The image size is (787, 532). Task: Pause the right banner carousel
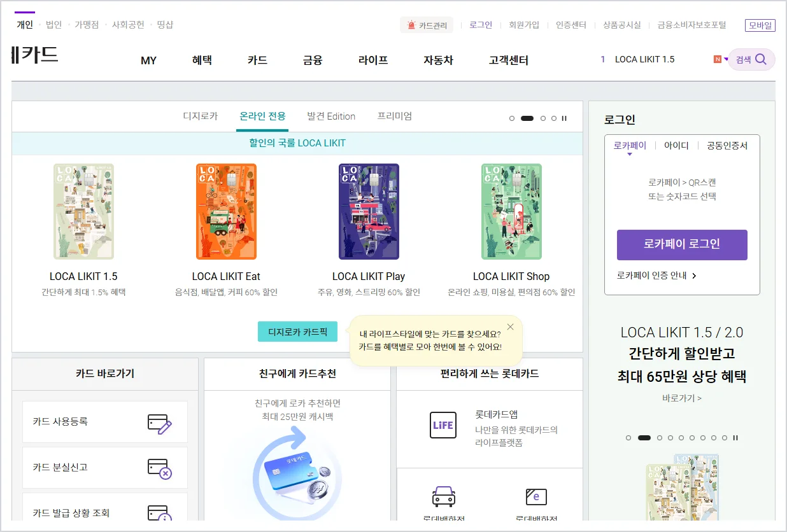[735, 438]
